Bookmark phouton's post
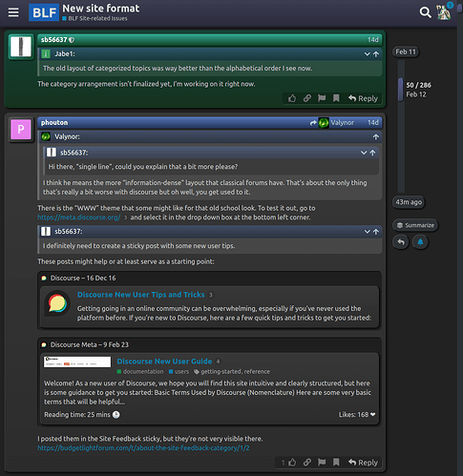Screen dimensions: 463x476 click(336, 463)
